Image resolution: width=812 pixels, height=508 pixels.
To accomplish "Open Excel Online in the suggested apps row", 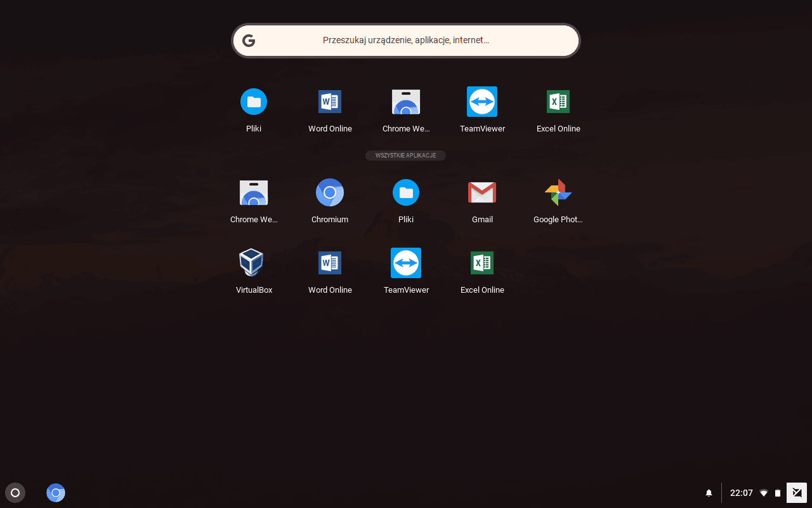I will 558,102.
